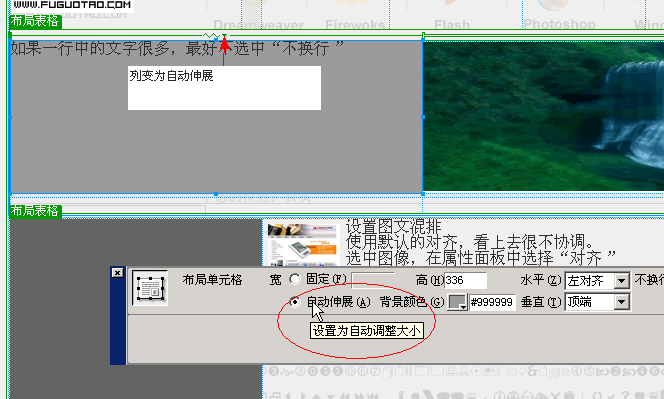Click the white cell reading 列变为自动伸展
Screen dimensions: 664x399
(x=224, y=88)
